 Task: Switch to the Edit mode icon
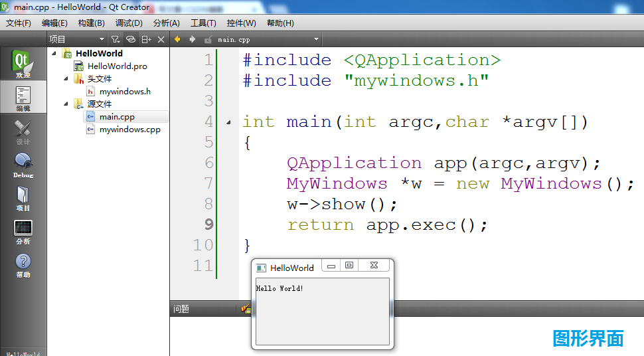coord(23,97)
